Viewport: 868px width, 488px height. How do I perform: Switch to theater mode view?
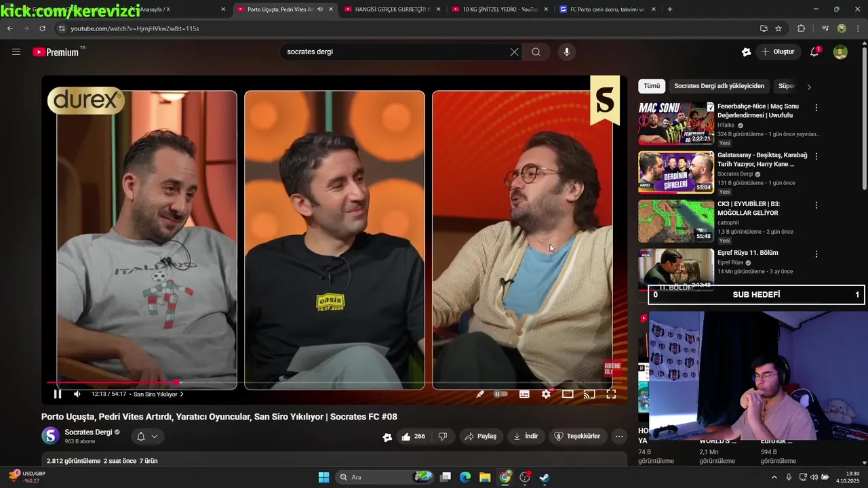pos(568,394)
